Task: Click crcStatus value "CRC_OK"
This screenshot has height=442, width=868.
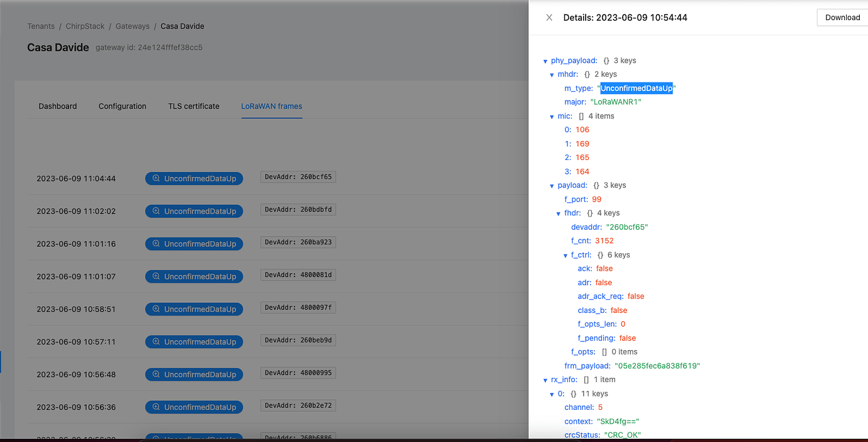Action: (623, 435)
